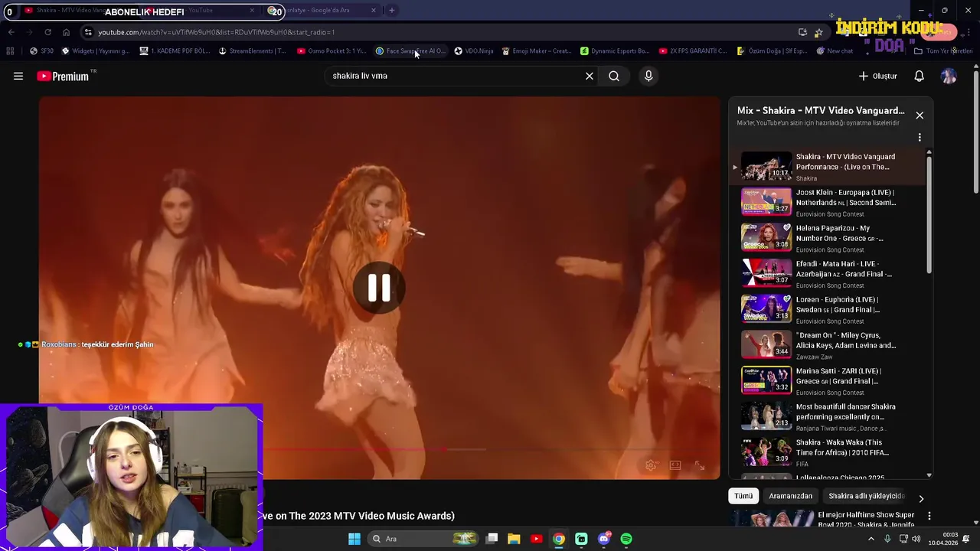Click the taskbar Ara search box

click(x=423, y=539)
